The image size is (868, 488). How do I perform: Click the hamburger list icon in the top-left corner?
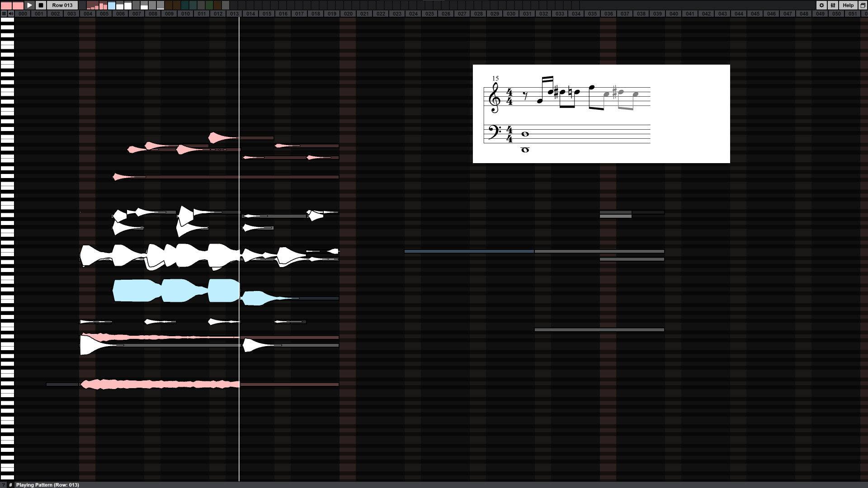4,13
